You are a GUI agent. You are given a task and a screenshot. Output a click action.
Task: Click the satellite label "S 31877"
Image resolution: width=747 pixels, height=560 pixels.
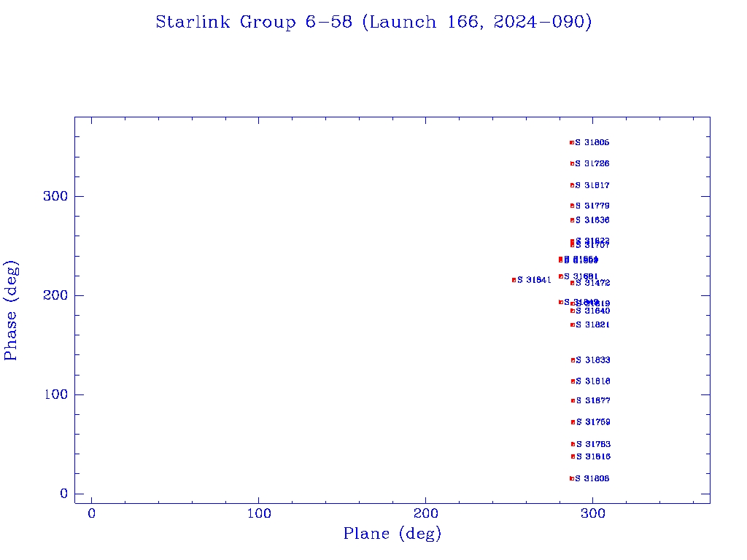pos(594,400)
